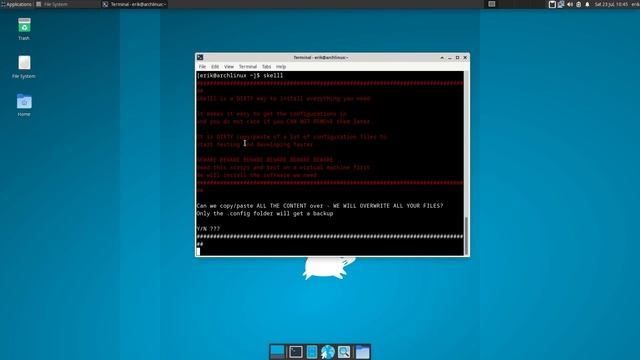
Task: Maximize the Terminal window
Action: 458,58
